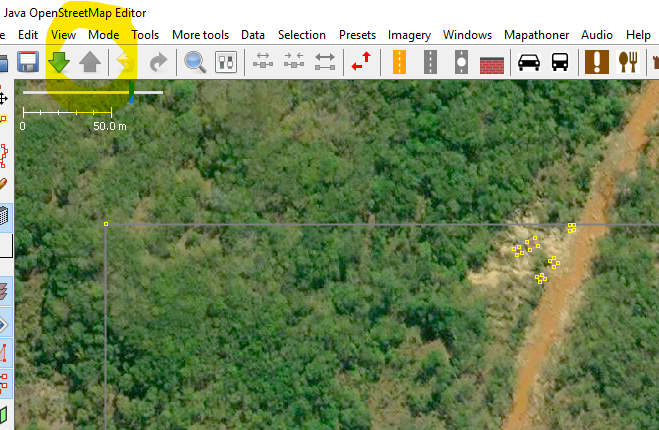Open the Search magnifier tool

click(195, 62)
